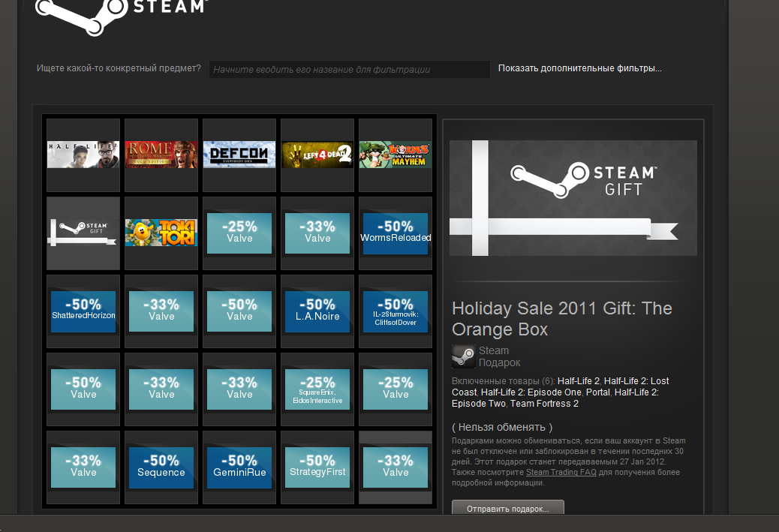The width and height of the screenshot is (779, 532).
Task: Focus the item name filter field
Action: point(350,70)
